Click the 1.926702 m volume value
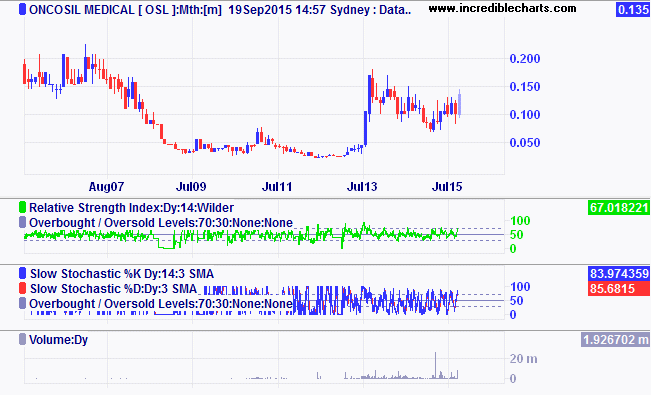 tap(615, 340)
